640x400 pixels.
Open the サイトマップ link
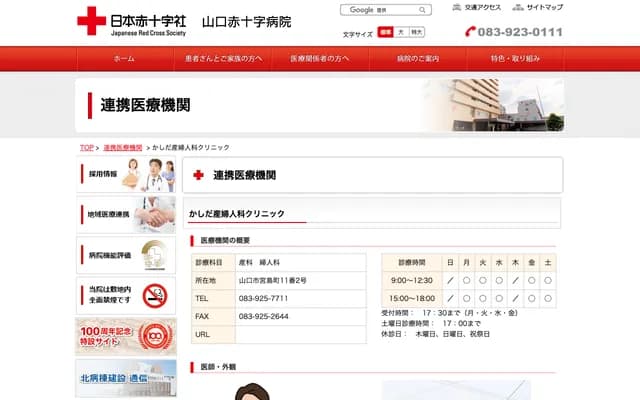(544, 7)
